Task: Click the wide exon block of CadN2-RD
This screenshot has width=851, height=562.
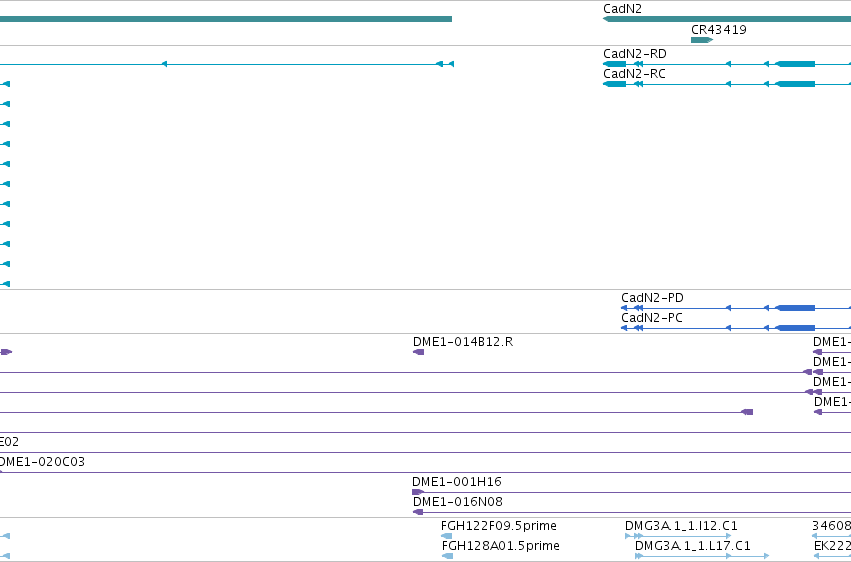Action: coord(795,64)
